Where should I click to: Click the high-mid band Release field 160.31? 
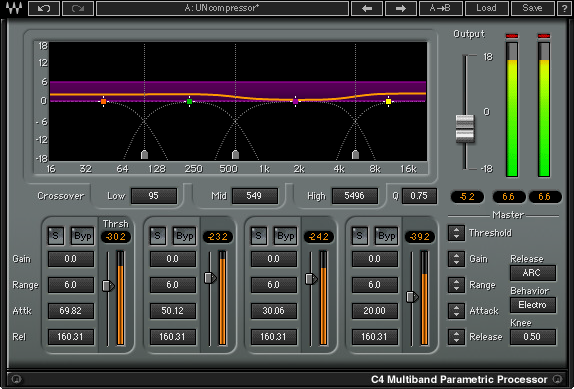pos(273,337)
